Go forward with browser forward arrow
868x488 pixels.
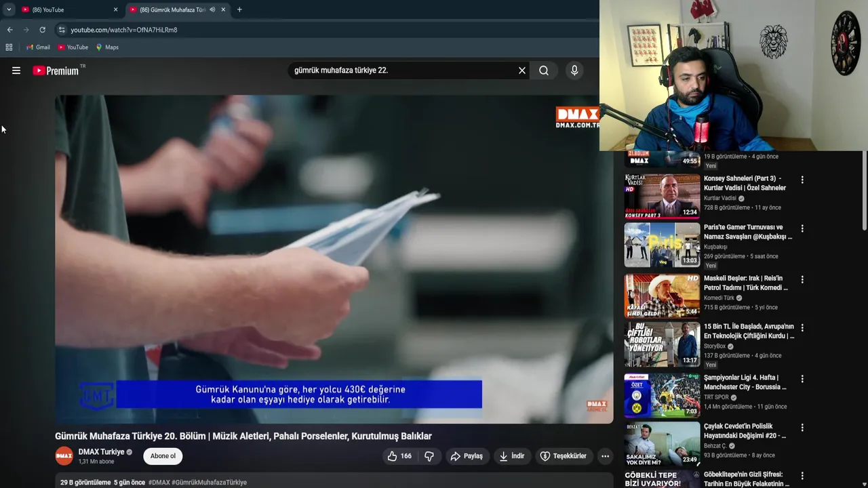pyautogui.click(x=26, y=30)
